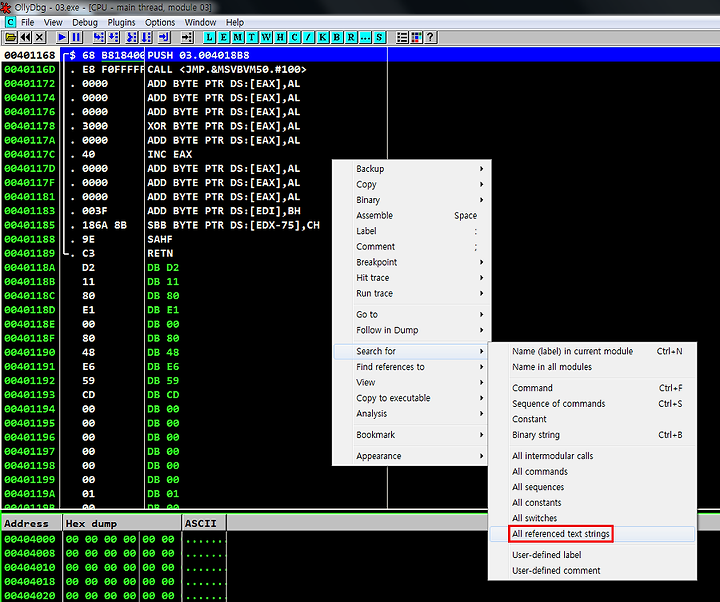Click the Execute till return icon

tap(164, 37)
